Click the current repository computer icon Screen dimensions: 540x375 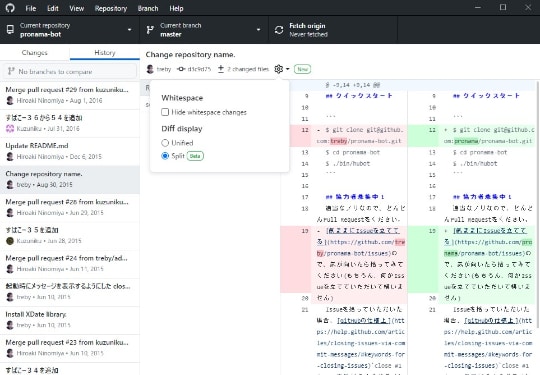[10, 30]
